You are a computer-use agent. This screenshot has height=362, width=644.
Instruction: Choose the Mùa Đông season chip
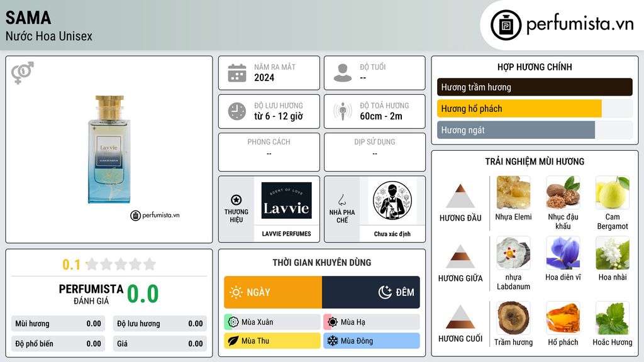[x=372, y=341]
